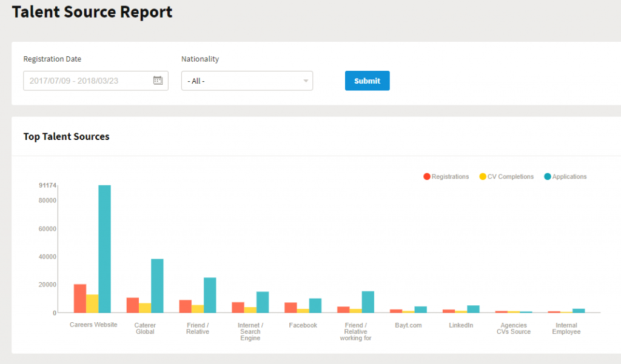
Task: Click the Submit button
Action: click(367, 81)
